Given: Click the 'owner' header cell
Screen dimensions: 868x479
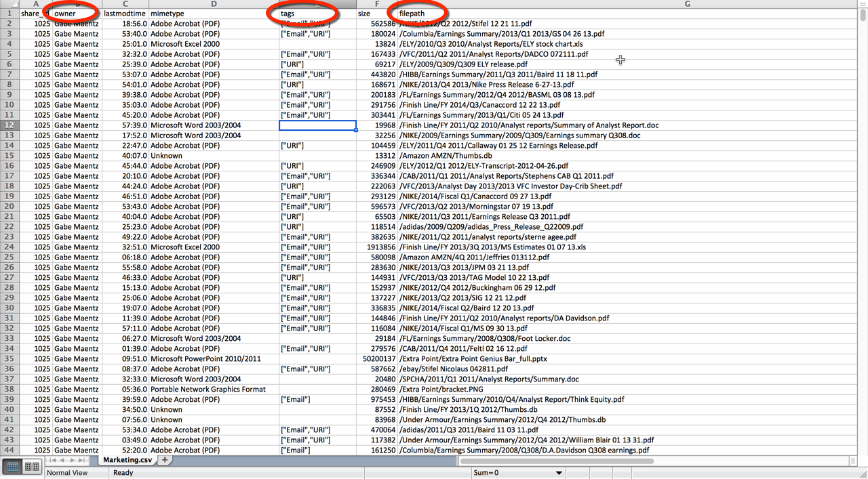Looking at the screenshot, I should click(77, 14).
